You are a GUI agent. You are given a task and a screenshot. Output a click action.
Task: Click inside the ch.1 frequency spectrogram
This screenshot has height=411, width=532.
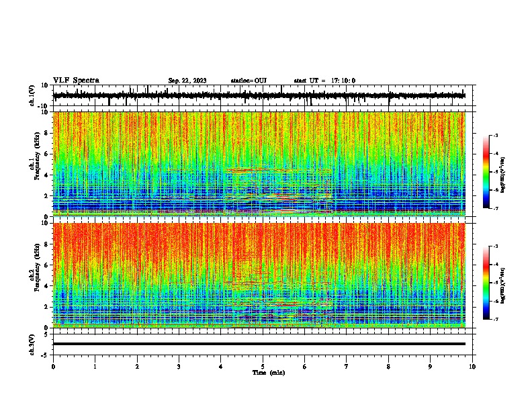(x=259, y=164)
